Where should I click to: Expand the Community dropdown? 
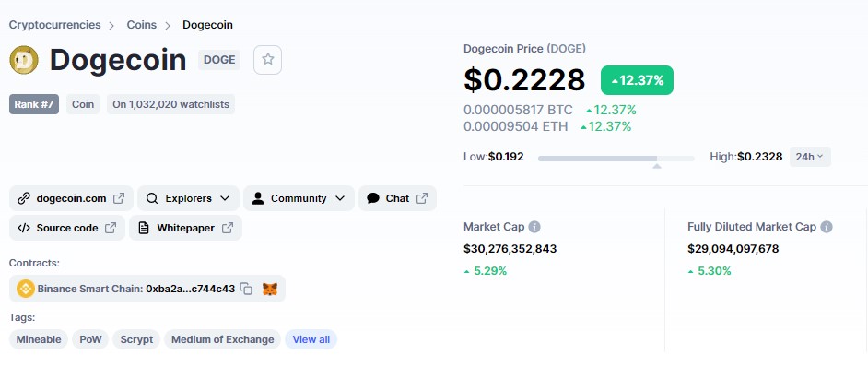click(299, 198)
